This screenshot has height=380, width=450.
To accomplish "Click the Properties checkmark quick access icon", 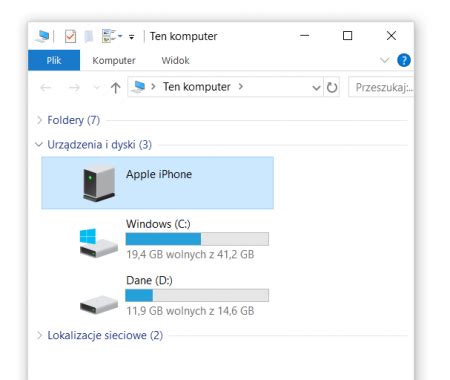I will click(70, 36).
